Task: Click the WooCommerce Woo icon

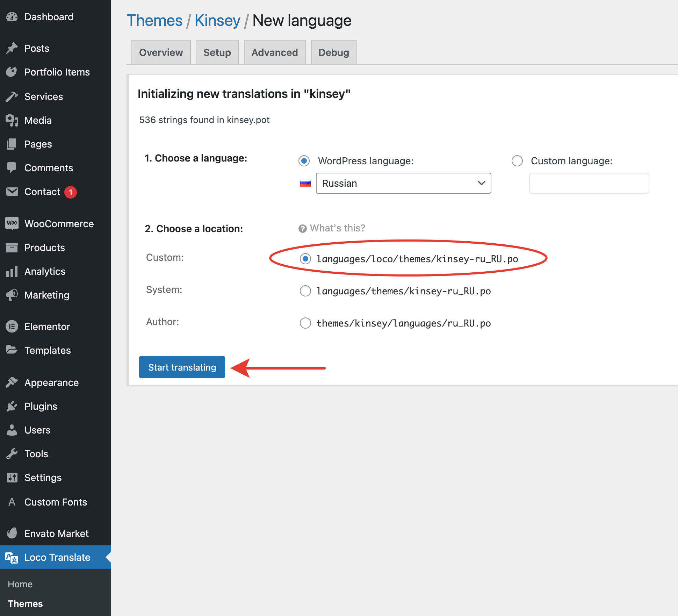Action: (x=12, y=223)
